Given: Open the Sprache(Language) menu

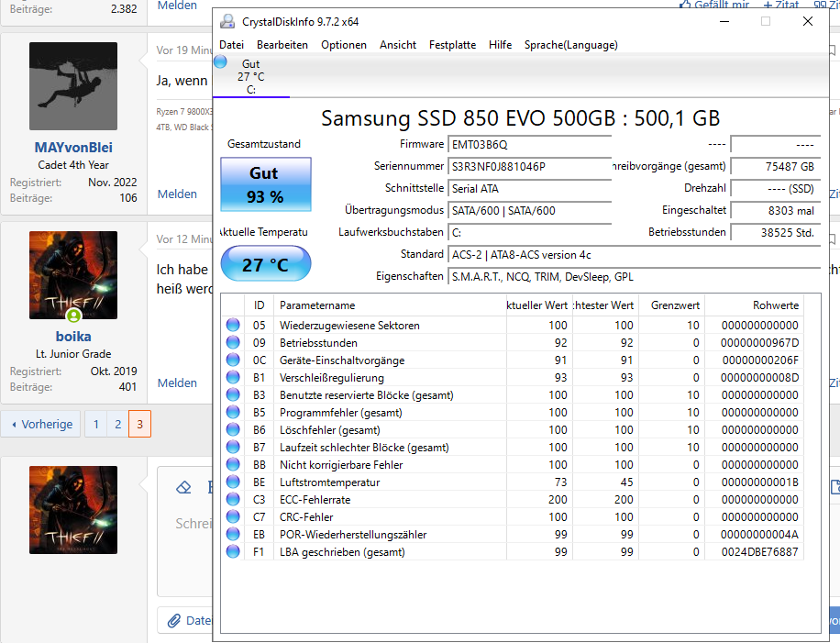Looking at the screenshot, I should tap(571, 45).
